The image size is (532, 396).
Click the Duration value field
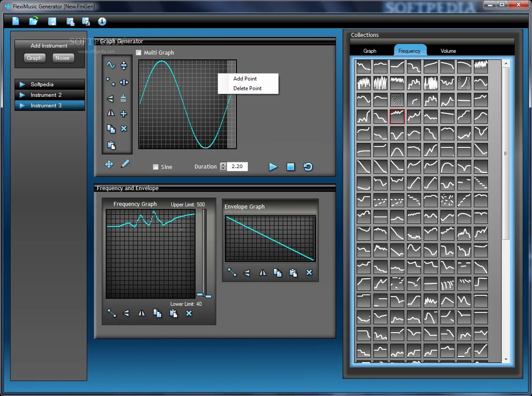click(x=237, y=166)
